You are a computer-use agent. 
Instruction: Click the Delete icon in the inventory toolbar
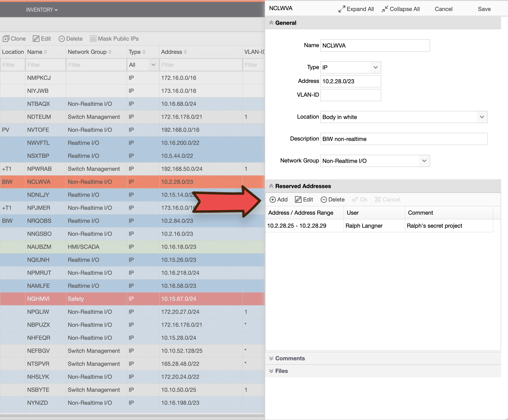coord(62,38)
